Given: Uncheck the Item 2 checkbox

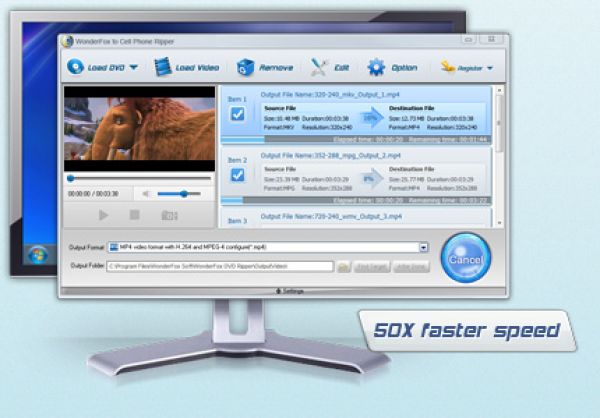Looking at the screenshot, I should pos(238,175).
